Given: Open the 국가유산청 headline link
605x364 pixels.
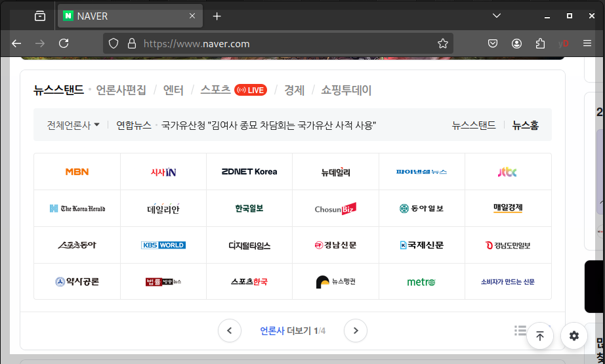Looking at the screenshot, I should 268,125.
